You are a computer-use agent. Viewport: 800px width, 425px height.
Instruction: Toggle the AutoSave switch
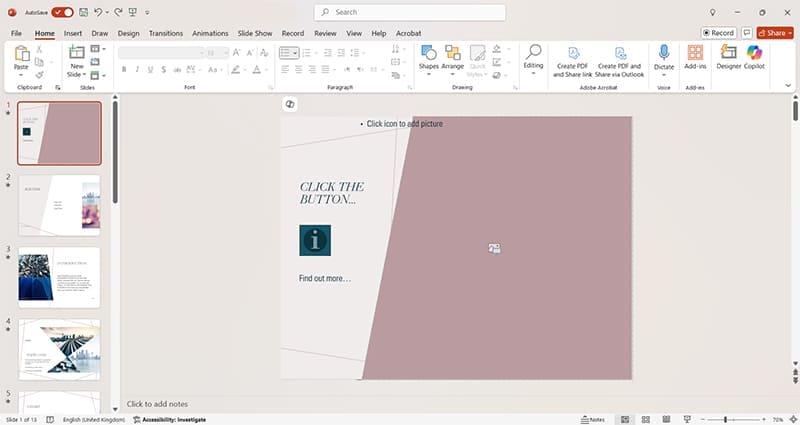(62, 12)
